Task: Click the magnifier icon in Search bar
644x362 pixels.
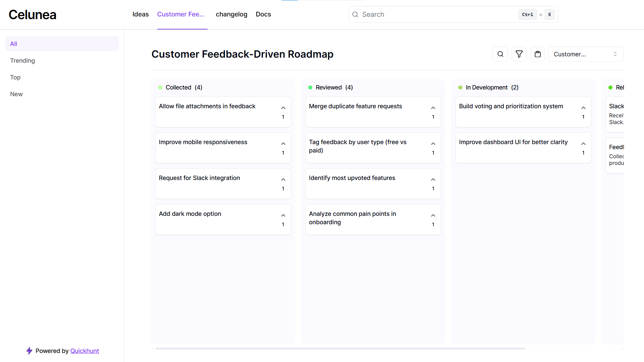Action: tap(355, 14)
